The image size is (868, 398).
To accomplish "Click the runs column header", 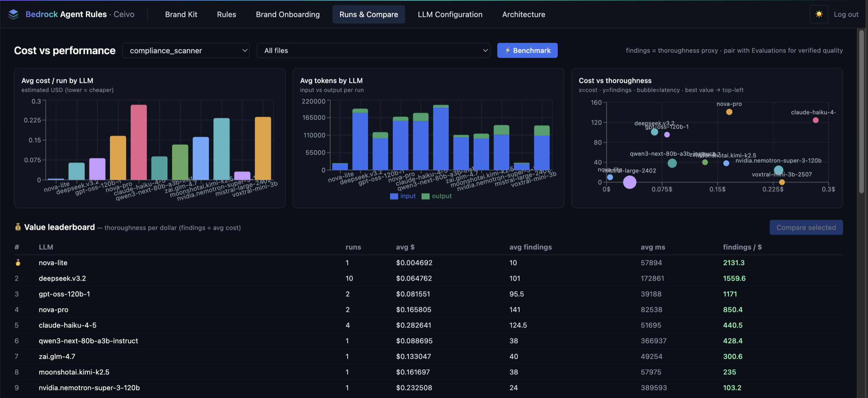I will (x=353, y=247).
